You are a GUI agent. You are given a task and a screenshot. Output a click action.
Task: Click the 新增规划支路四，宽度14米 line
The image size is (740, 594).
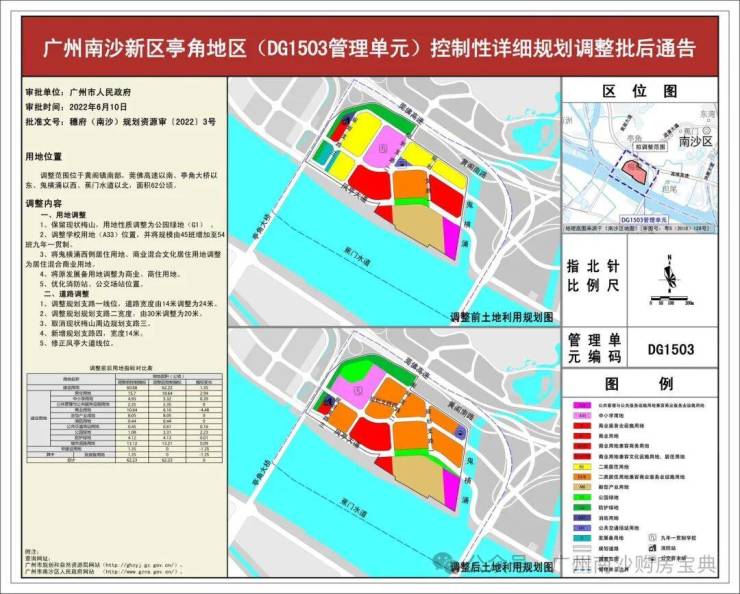pyautogui.click(x=92, y=333)
